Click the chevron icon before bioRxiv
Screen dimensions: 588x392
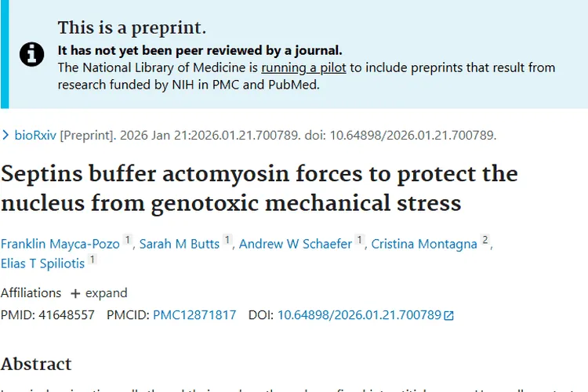click(x=6, y=136)
